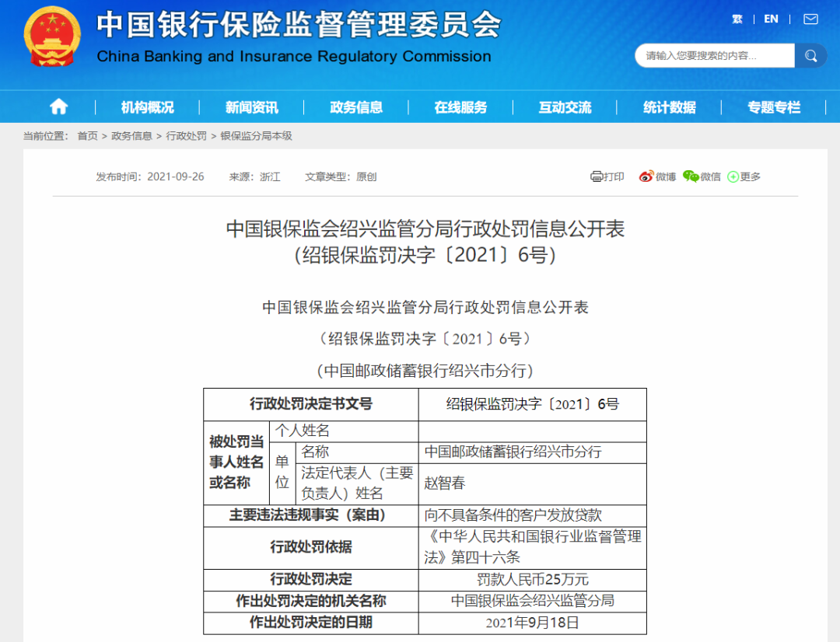Viewport: 840px width, 642px height.
Task: Open the 统计数据 menu
Action: (670, 107)
